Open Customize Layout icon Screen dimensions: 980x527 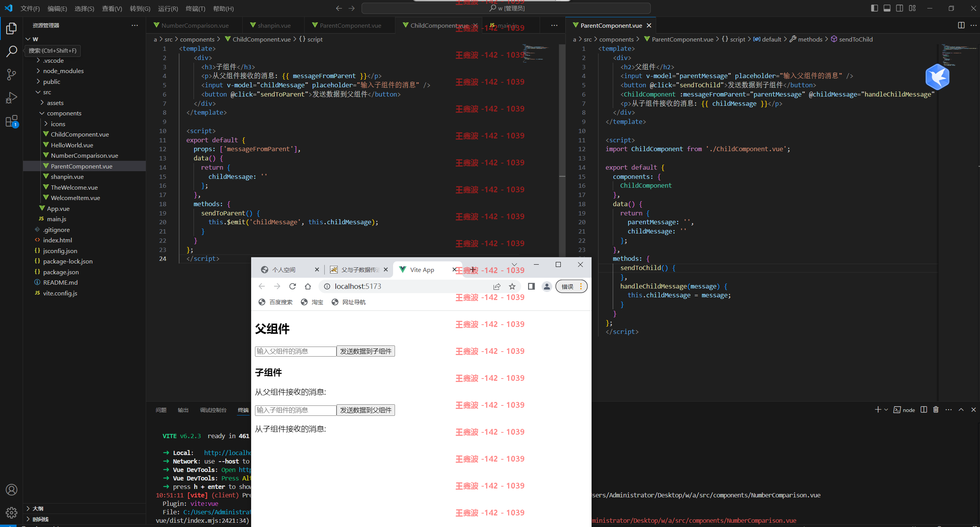912,8
